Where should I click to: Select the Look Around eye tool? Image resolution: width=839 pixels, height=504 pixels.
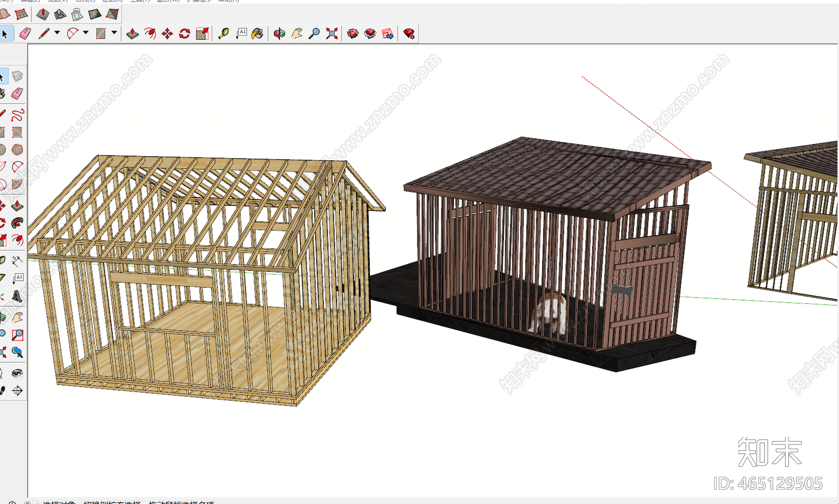pos(17,373)
